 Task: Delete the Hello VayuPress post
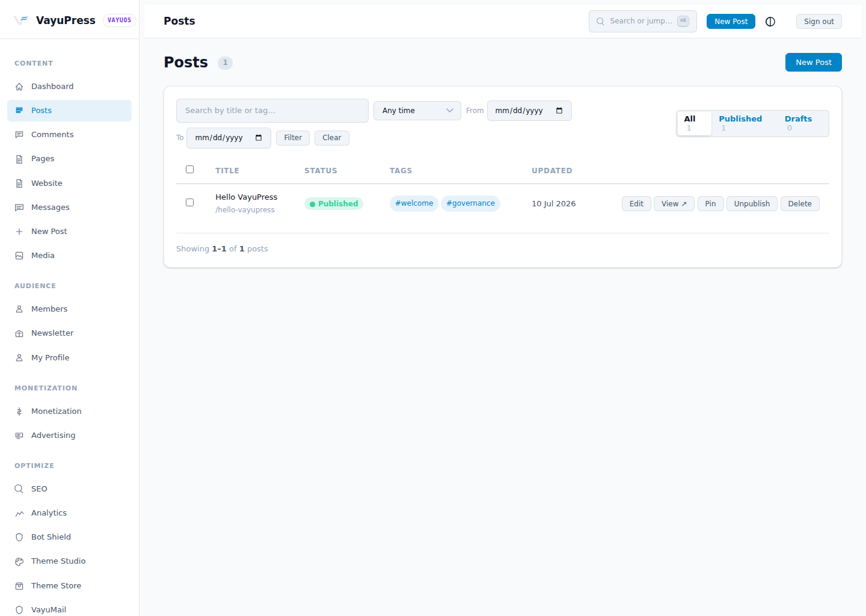pos(800,204)
